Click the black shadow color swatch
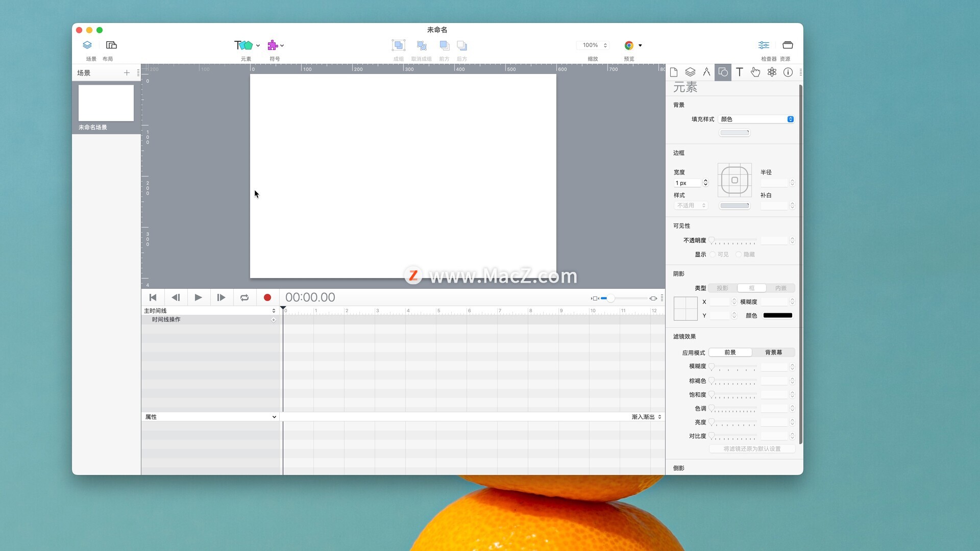 [x=777, y=316]
